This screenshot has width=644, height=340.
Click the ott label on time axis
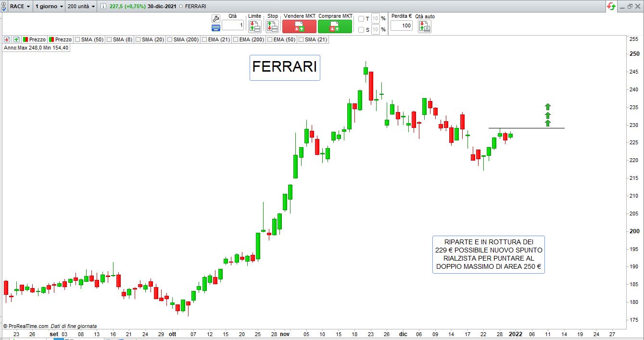pyautogui.click(x=172, y=334)
